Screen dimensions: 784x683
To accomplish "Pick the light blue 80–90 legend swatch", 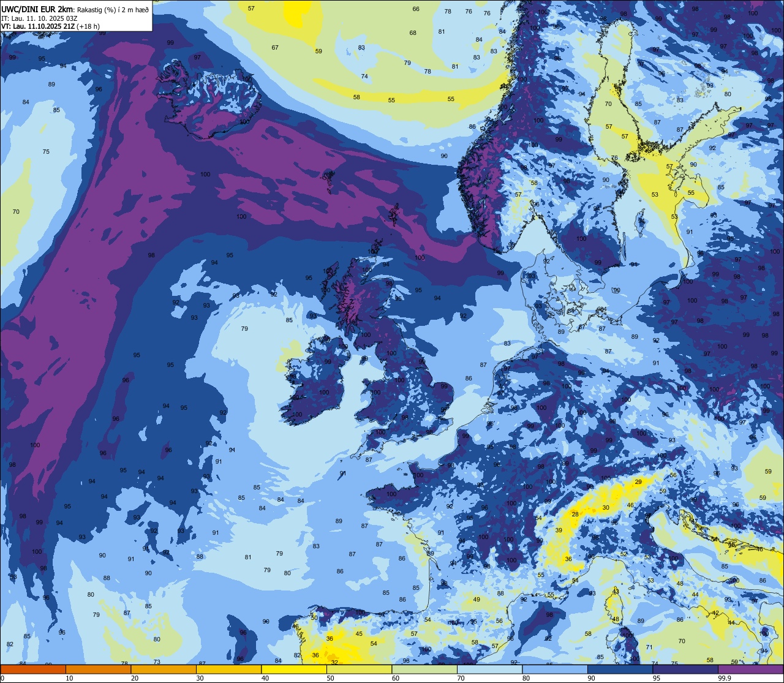I will pos(555,670).
